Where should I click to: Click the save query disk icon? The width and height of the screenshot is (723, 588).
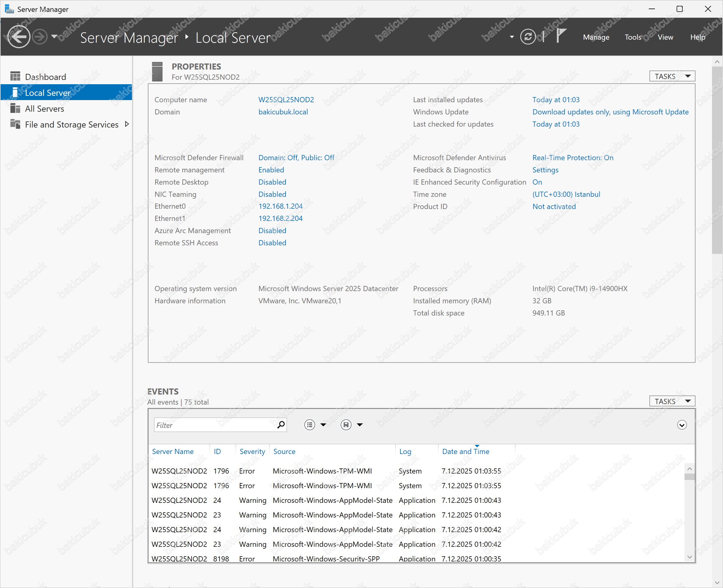346,425
